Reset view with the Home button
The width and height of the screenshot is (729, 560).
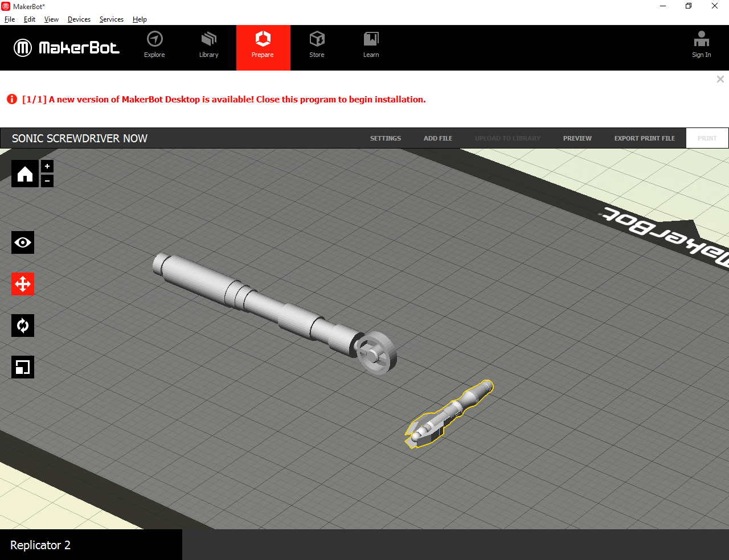point(25,174)
